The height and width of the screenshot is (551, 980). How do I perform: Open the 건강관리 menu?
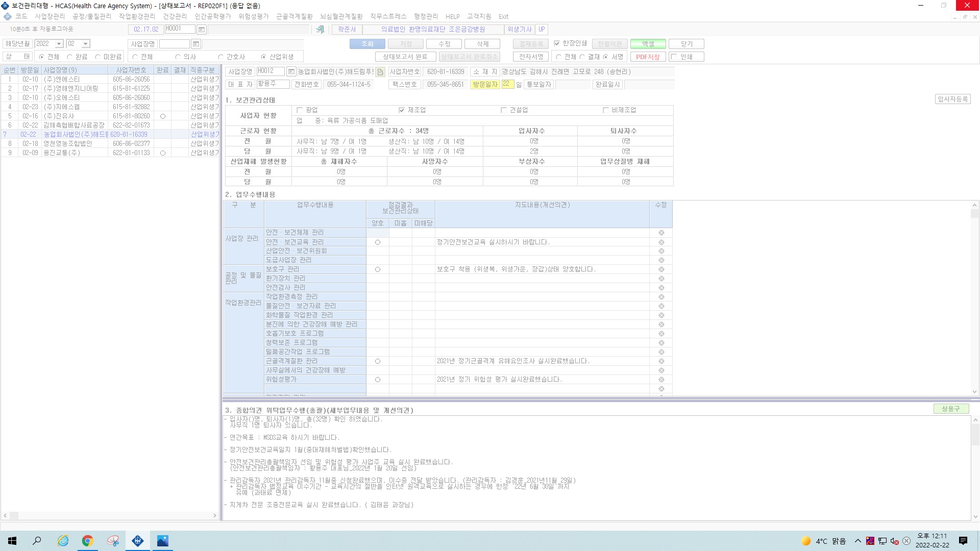[x=175, y=16]
